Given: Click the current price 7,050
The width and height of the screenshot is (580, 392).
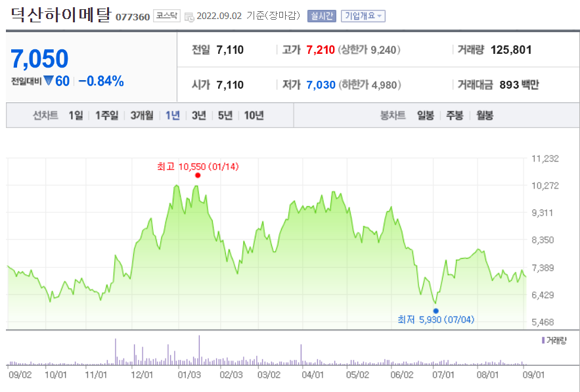Looking at the screenshot, I should pyautogui.click(x=39, y=59).
